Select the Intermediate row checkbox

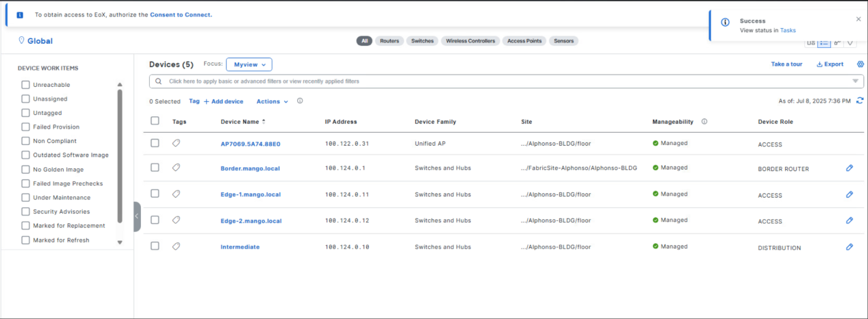click(155, 246)
